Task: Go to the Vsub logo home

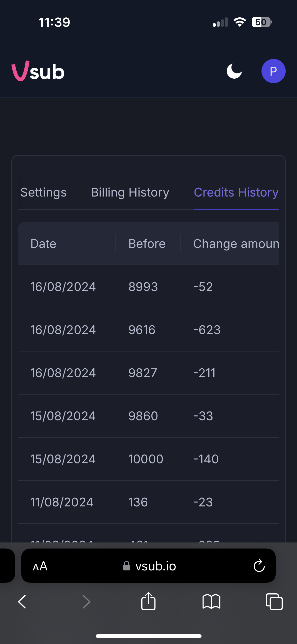Action: (38, 71)
